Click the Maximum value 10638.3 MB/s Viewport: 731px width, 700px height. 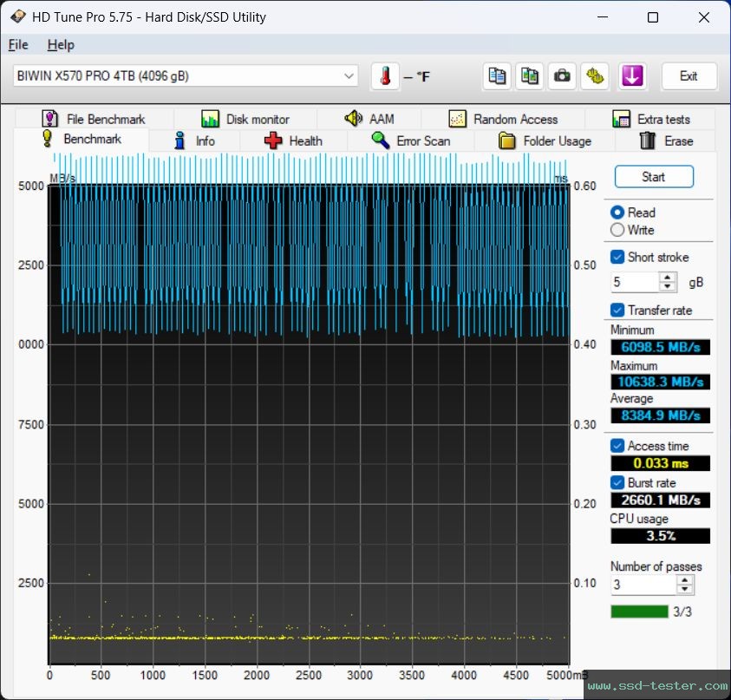tap(660, 382)
